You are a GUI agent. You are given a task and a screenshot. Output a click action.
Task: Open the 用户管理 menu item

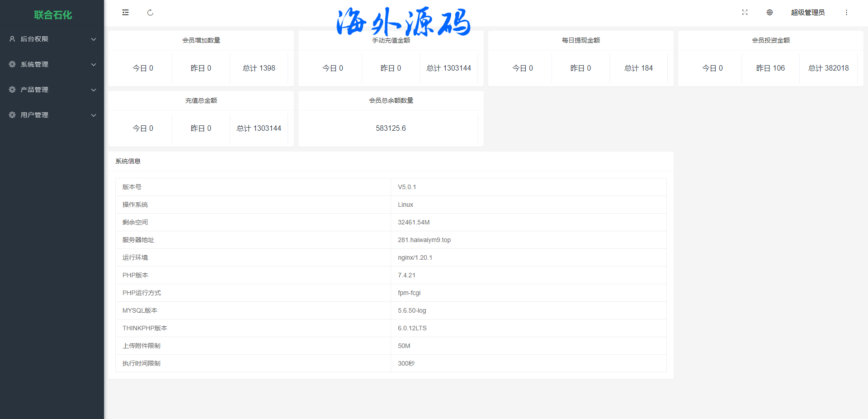[34, 115]
